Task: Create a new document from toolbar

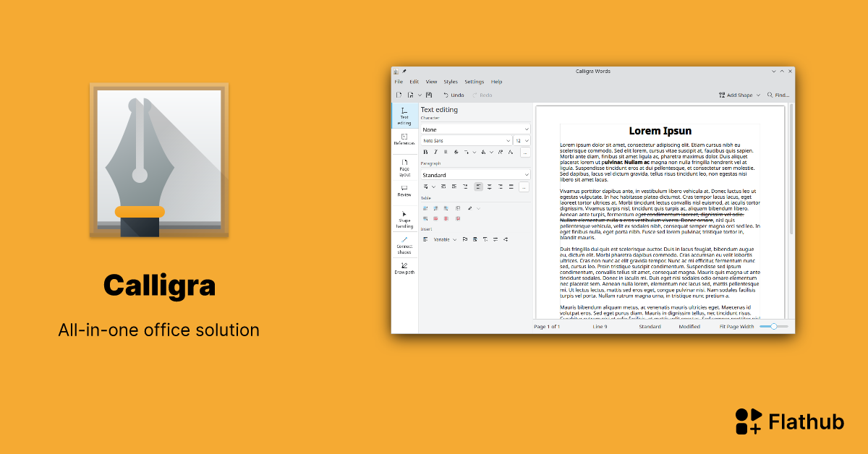Action: pyautogui.click(x=399, y=95)
